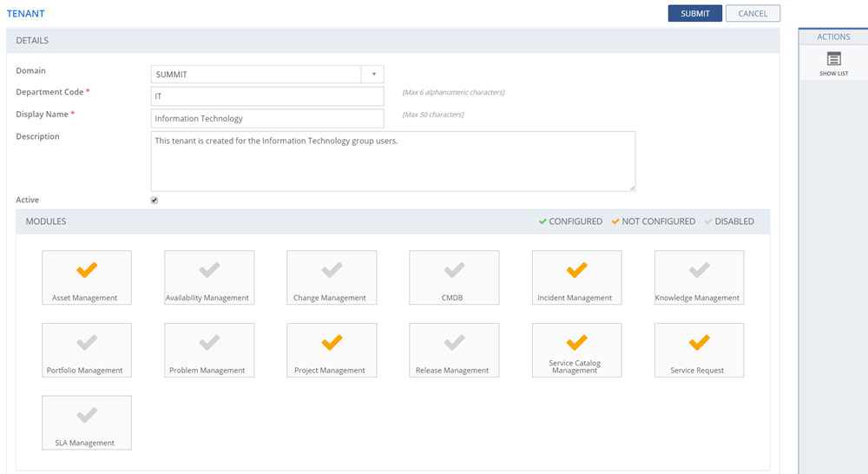
Task: Click the Cancel button
Action: point(753,13)
